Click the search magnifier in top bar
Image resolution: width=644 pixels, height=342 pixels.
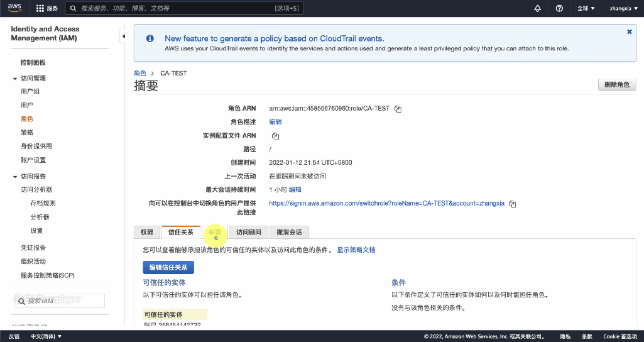tap(73, 8)
